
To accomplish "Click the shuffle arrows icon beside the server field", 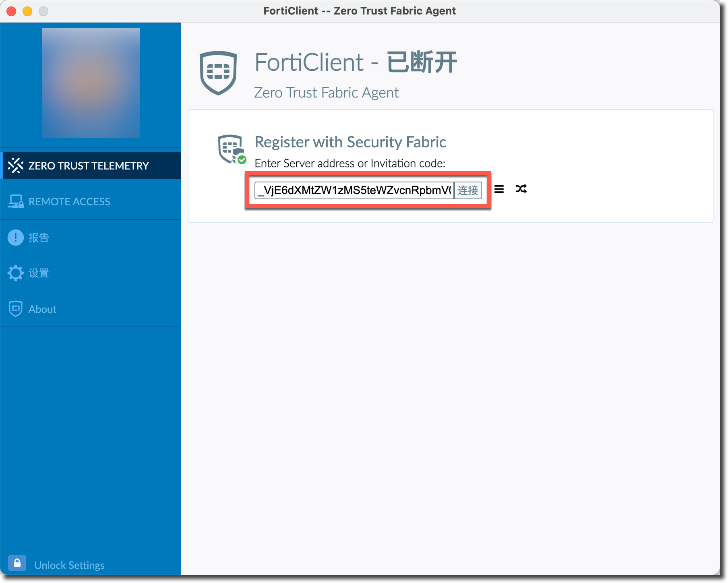I will point(521,189).
